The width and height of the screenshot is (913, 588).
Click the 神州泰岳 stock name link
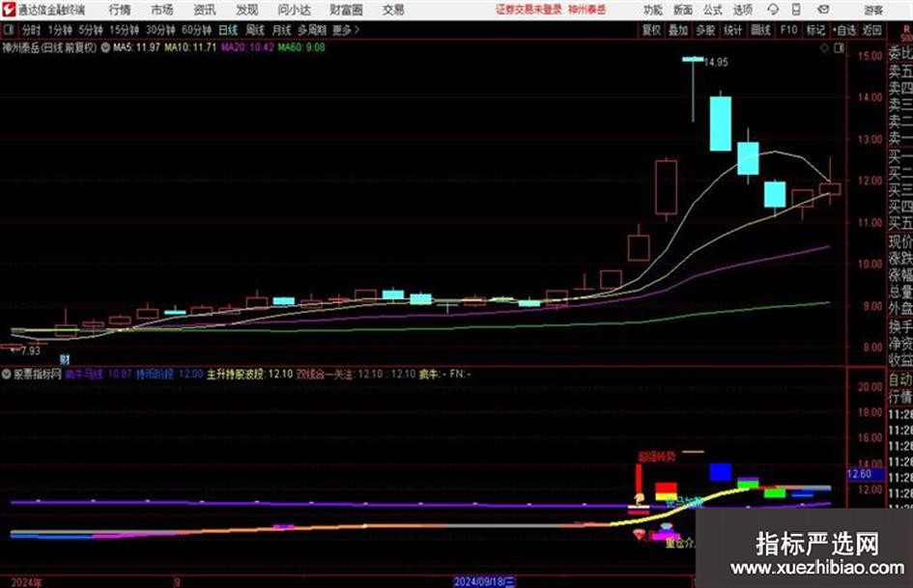[x=587, y=10]
